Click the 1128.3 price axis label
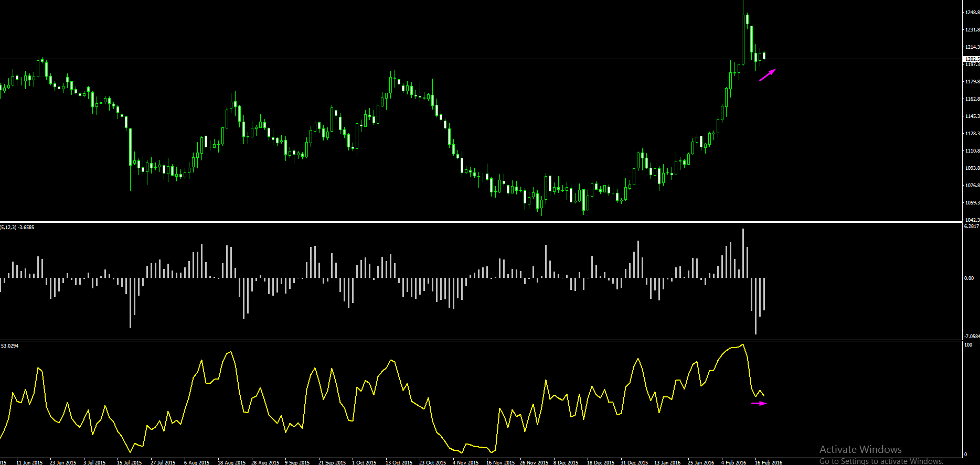 (973, 134)
